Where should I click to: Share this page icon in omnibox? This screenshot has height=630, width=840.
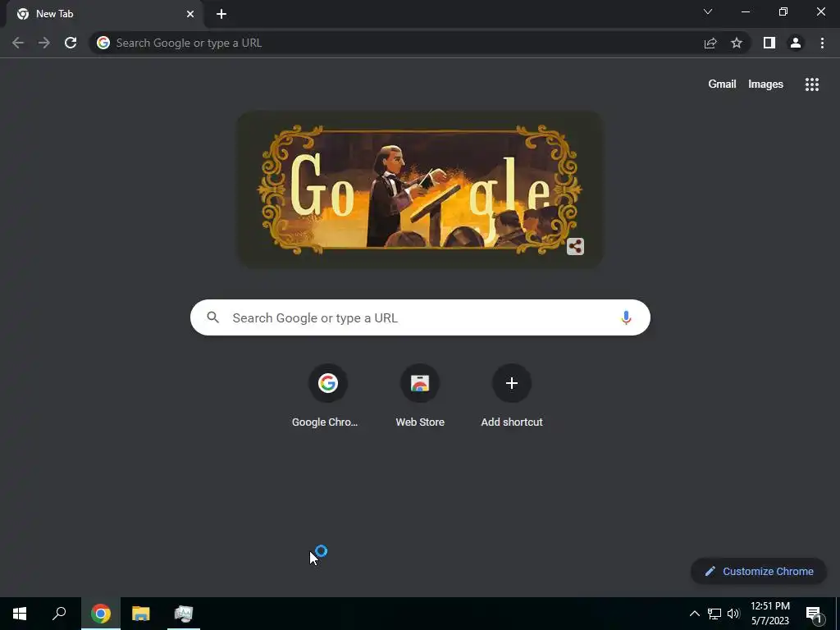point(710,43)
